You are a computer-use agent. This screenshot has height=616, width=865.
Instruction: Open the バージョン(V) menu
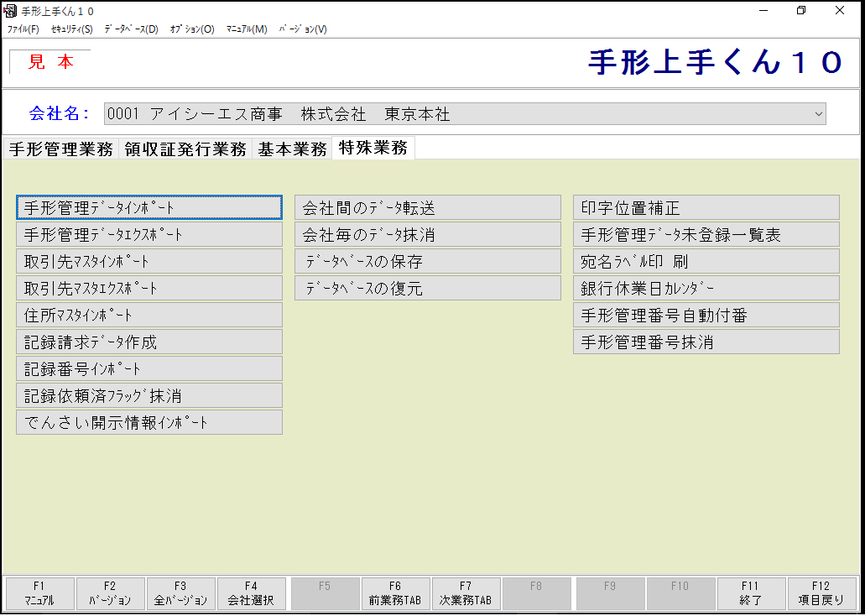click(x=303, y=29)
